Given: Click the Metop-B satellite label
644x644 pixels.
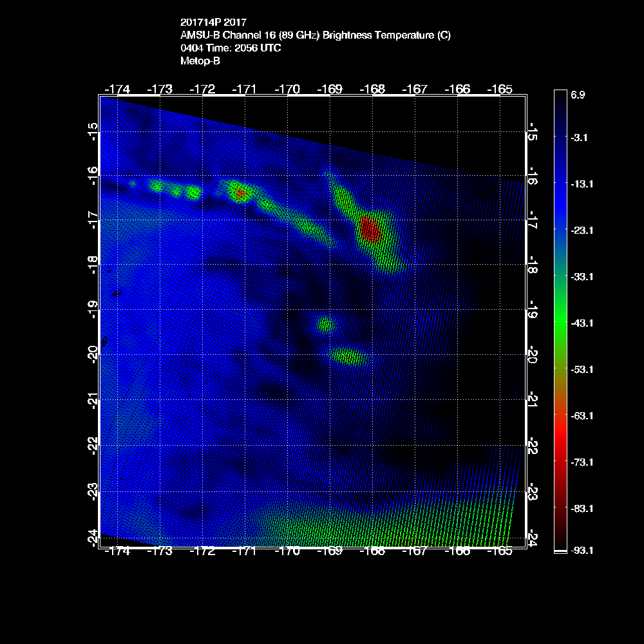Looking at the screenshot, I should tap(200, 61).
